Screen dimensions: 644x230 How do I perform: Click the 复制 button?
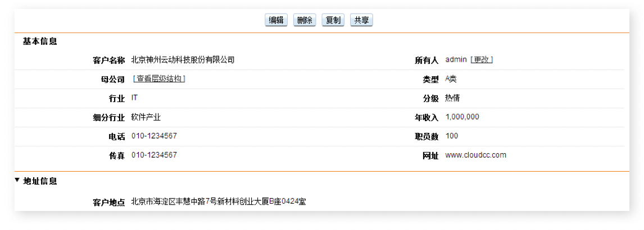pos(333,20)
